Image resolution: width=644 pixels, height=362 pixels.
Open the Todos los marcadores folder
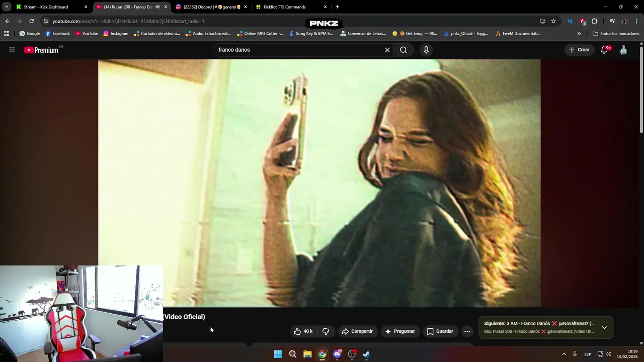pos(616,34)
